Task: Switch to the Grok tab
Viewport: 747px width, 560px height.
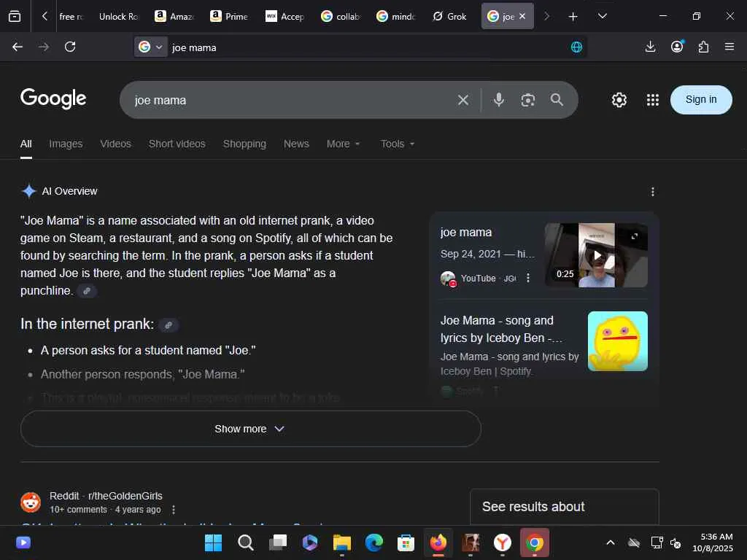Action: pyautogui.click(x=449, y=16)
